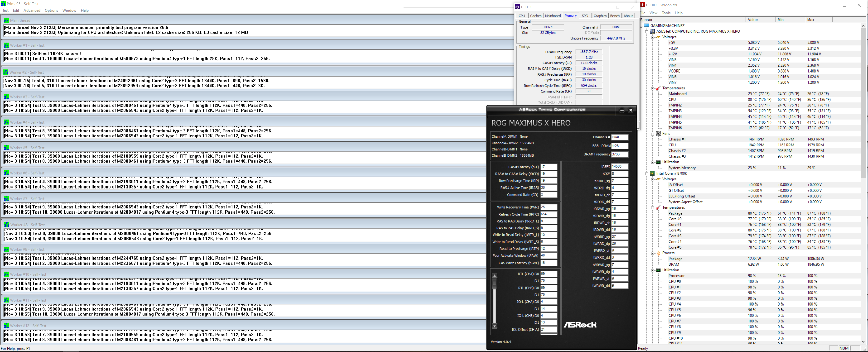Switch to the SPD tab in CPU-Z
Screen dimensions: 868x352
pyautogui.click(x=585, y=16)
